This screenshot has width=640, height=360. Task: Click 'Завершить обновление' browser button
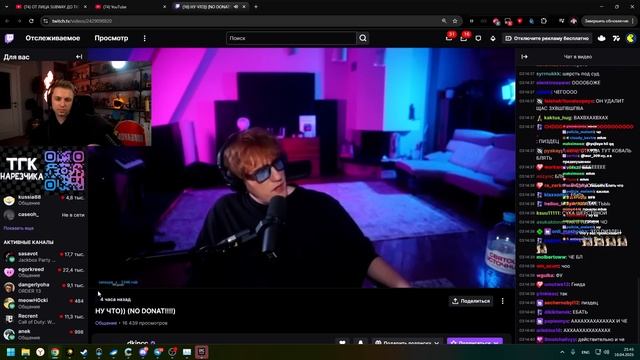(607, 21)
